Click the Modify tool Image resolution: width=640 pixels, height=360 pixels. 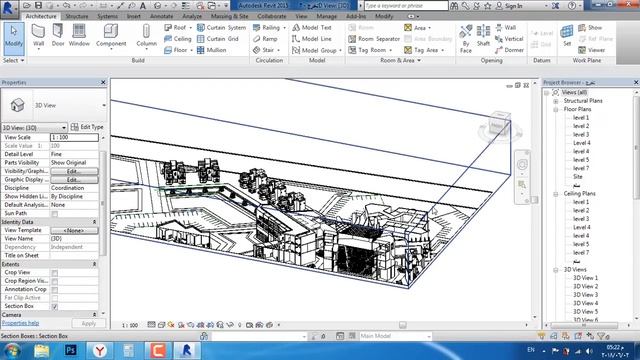point(14,39)
